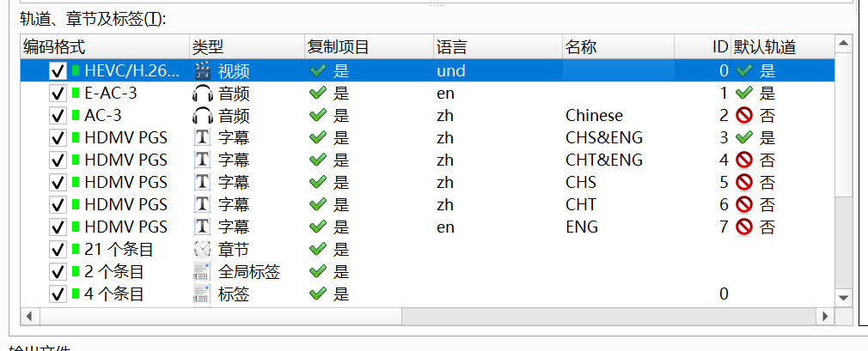Uncheck the ENG subtitle track checkbox
The image size is (868, 351).
(x=58, y=227)
